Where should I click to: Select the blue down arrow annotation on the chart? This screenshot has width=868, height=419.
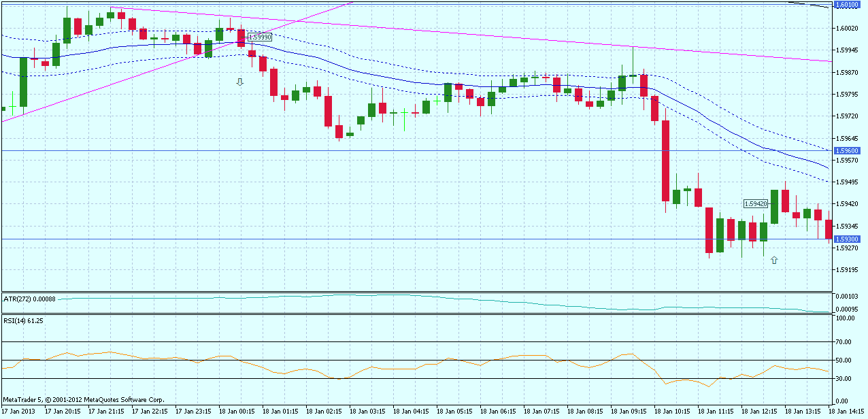click(239, 82)
